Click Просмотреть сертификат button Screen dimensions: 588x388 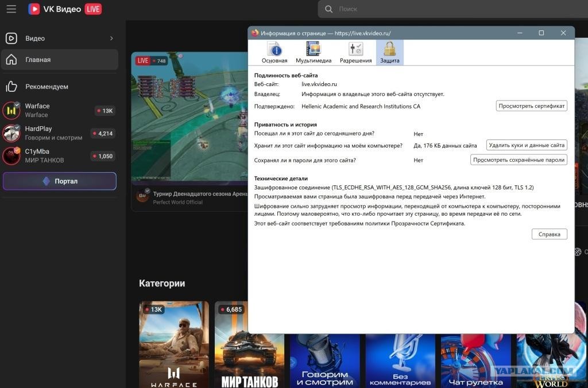pyautogui.click(x=531, y=106)
